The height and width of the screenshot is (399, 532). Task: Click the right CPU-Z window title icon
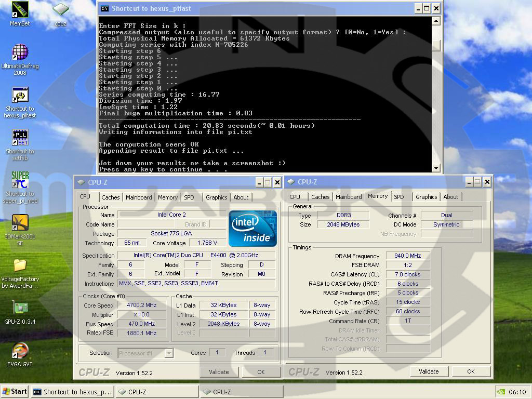coord(291,182)
